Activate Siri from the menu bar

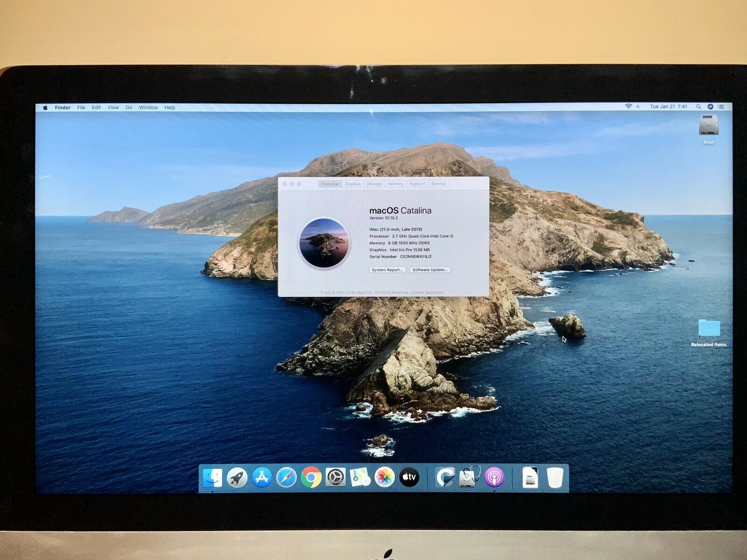(x=711, y=107)
